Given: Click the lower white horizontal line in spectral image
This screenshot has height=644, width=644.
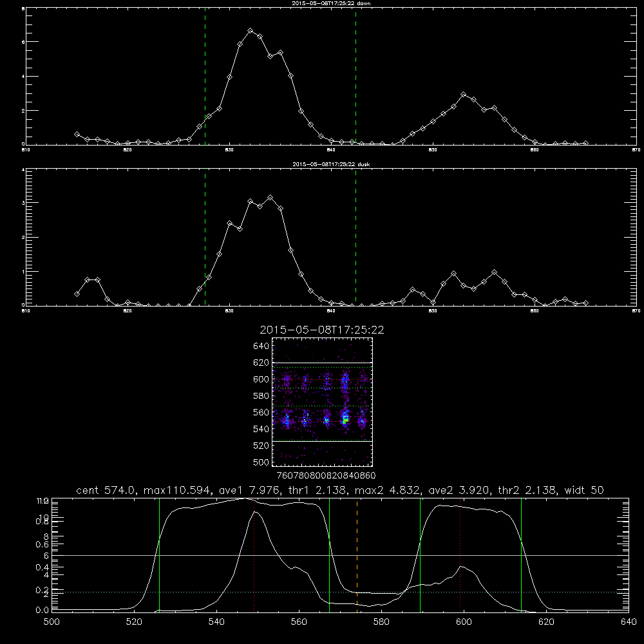Looking at the screenshot, I should pos(322,441).
